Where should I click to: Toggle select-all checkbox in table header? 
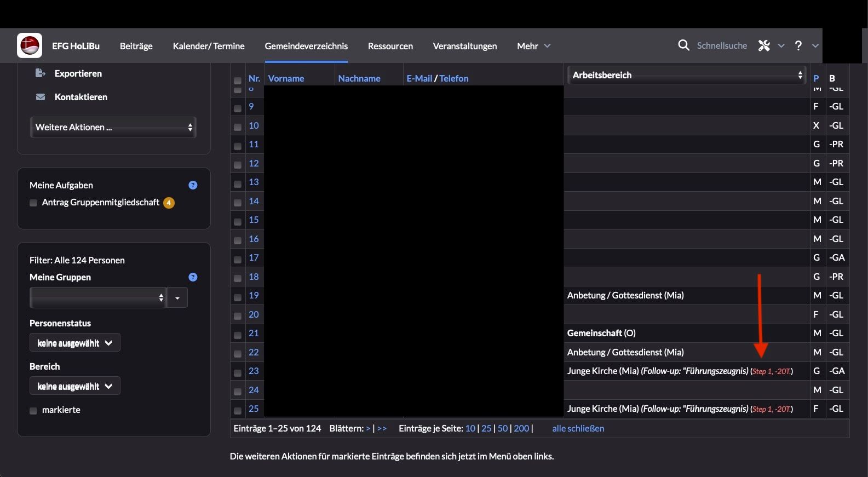(238, 81)
